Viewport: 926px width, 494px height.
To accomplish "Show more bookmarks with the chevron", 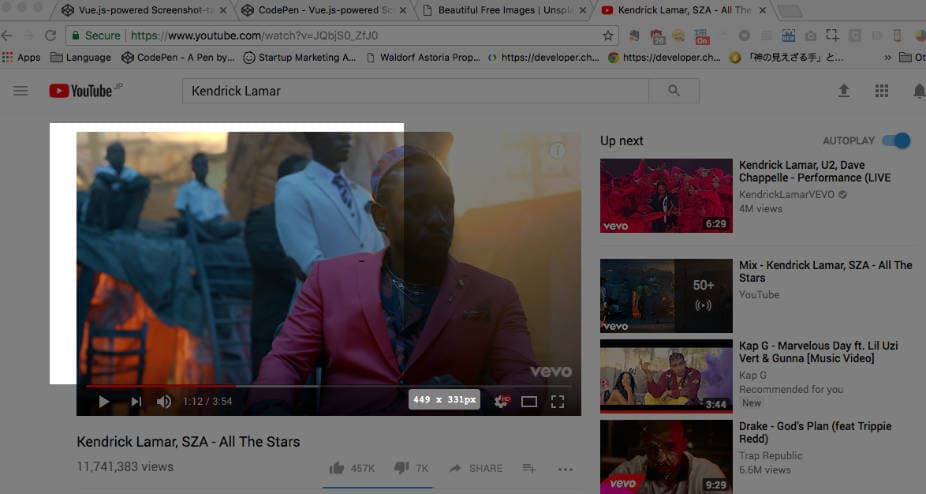I will click(x=887, y=57).
